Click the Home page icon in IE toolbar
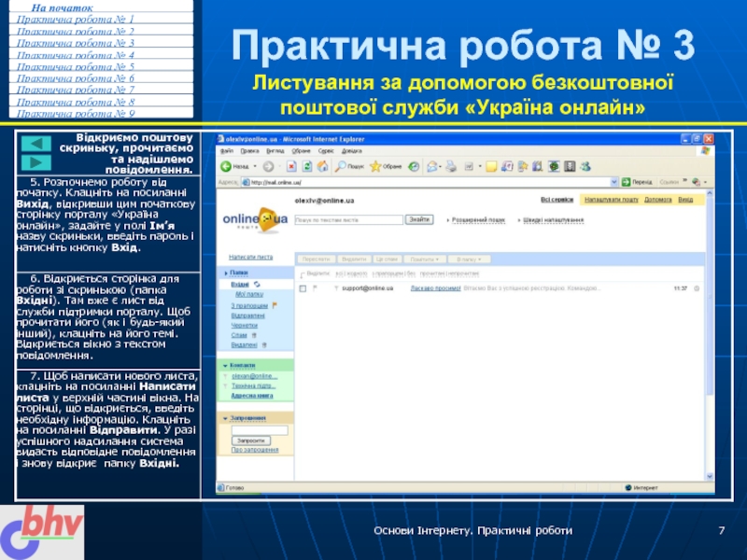 tap(323, 166)
